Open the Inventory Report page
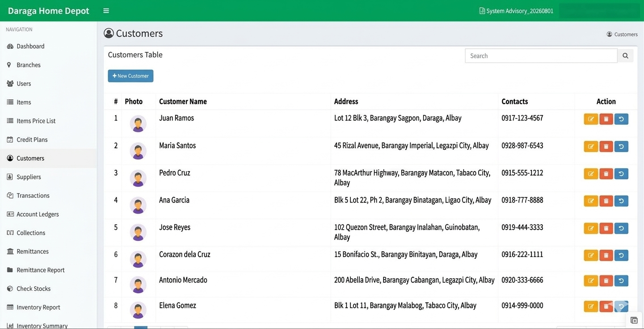This screenshot has height=329, width=644. tap(48, 307)
